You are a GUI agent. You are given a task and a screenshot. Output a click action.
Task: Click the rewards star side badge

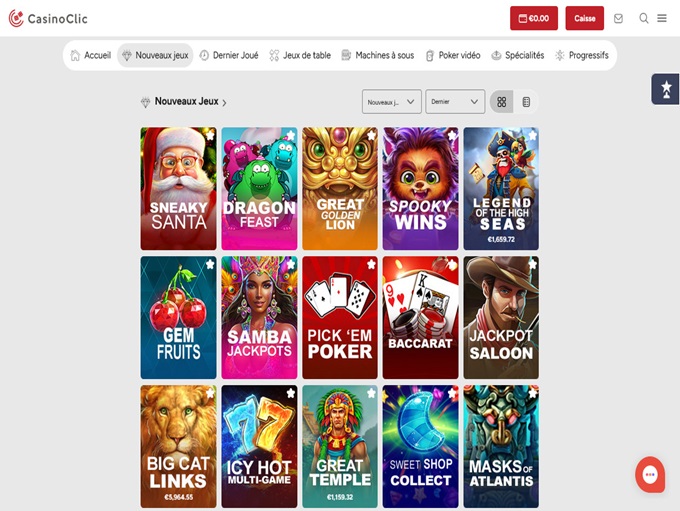pyautogui.click(x=665, y=89)
